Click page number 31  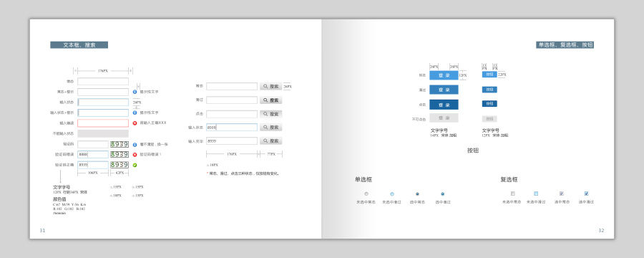coord(42,231)
